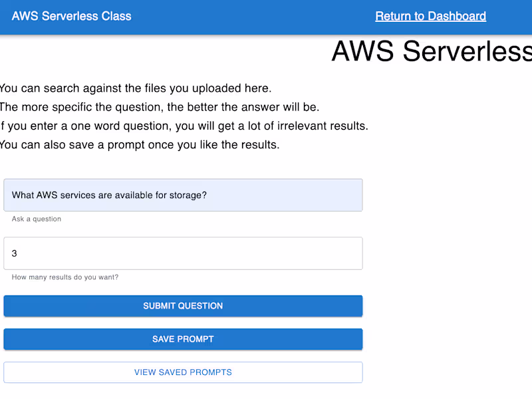Click the AWS Serverless Class header title
Image resolution: width=532 pixels, height=399 pixels.
[x=71, y=17]
